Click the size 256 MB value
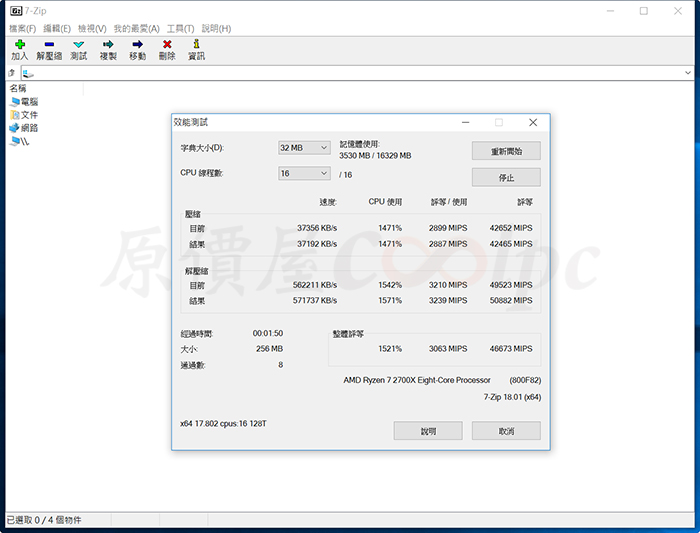This screenshot has width=700, height=533. 270,349
